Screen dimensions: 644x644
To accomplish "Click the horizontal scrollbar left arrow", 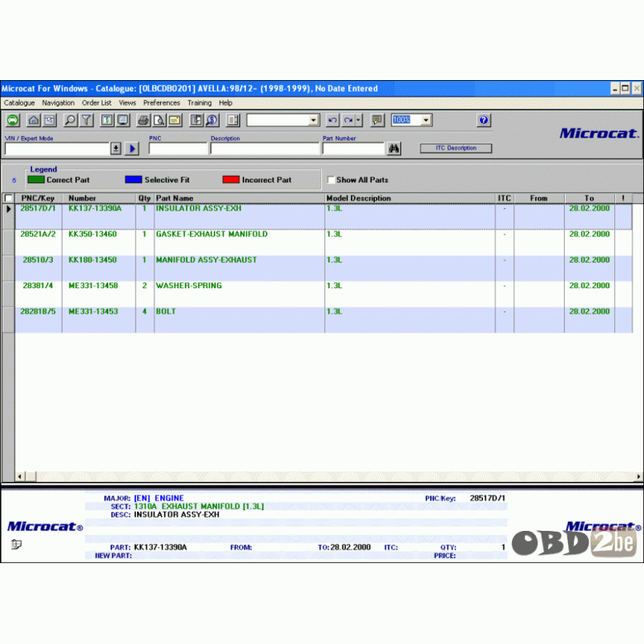I will click(20, 476).
